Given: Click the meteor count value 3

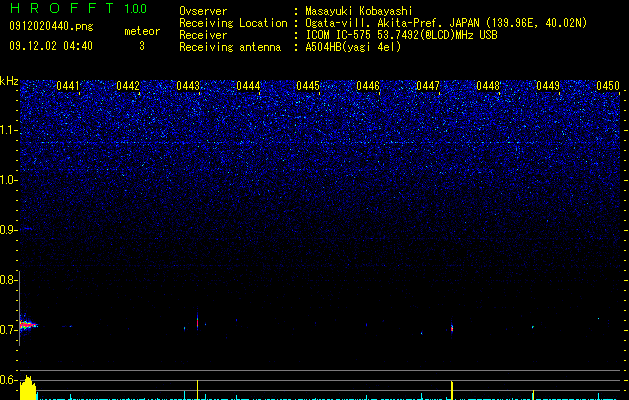Looking at the screenshot, I should [x=142, y=46].
